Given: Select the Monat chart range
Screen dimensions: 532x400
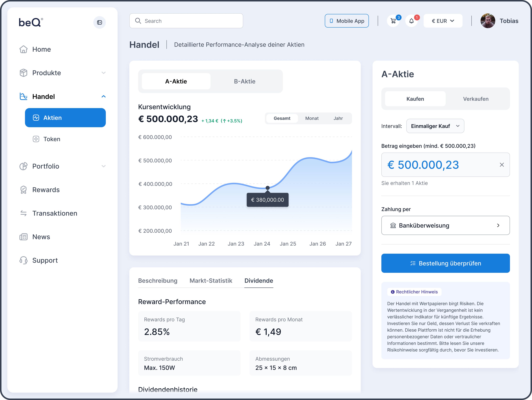Looking at the screenshot, I should [x=312, y=118].
